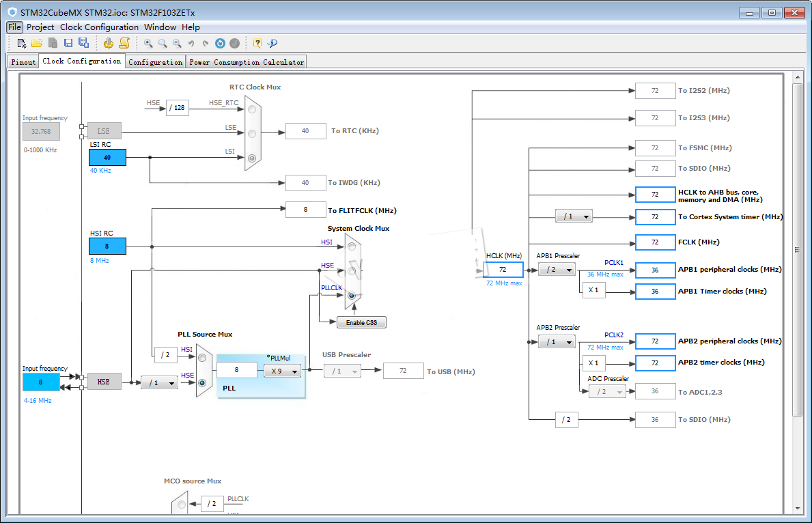Select the Clock Configuration tab
812x523 pixels.
coord(82,61)
